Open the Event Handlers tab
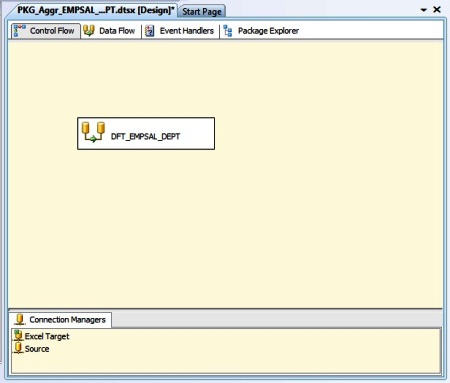450x383 pixels. pyautogui.click(x=180, y=31)
